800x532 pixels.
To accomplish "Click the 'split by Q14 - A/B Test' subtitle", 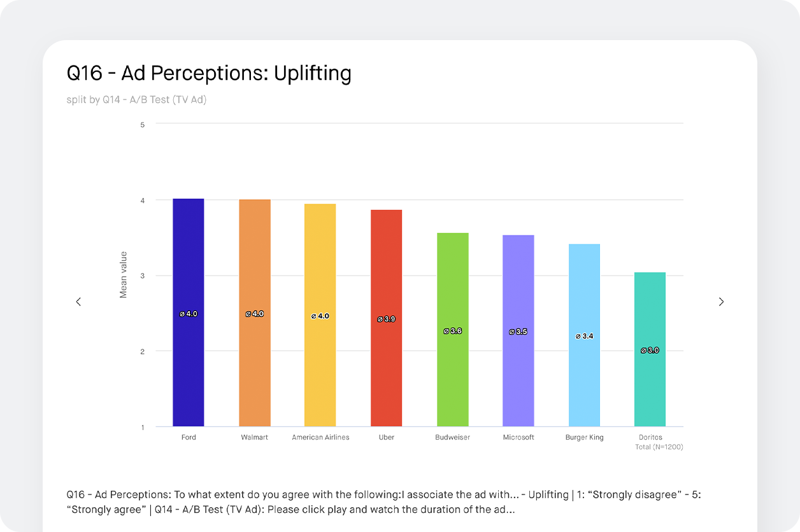I will (136, 100).
